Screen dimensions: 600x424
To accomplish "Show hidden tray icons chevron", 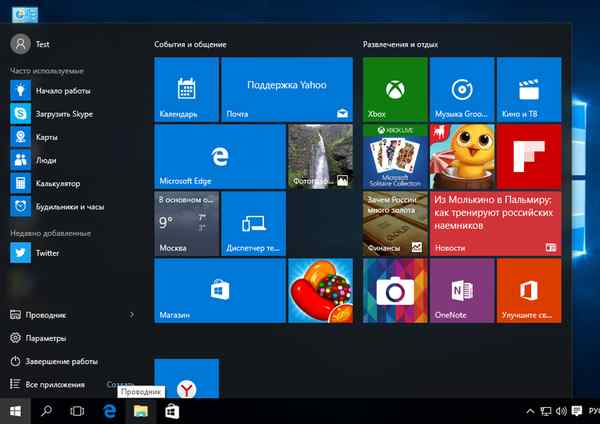I will [530, 411].
